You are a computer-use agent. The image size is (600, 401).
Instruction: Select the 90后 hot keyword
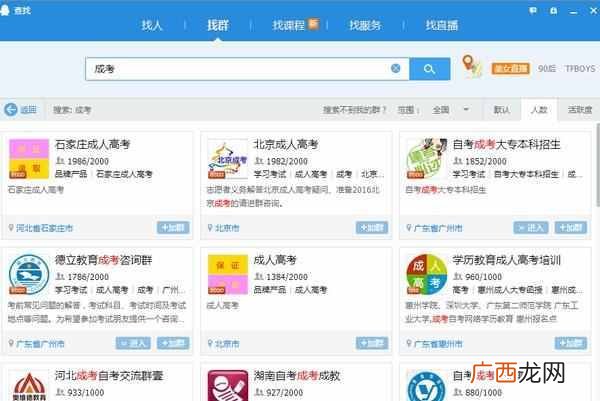point(546,68)
